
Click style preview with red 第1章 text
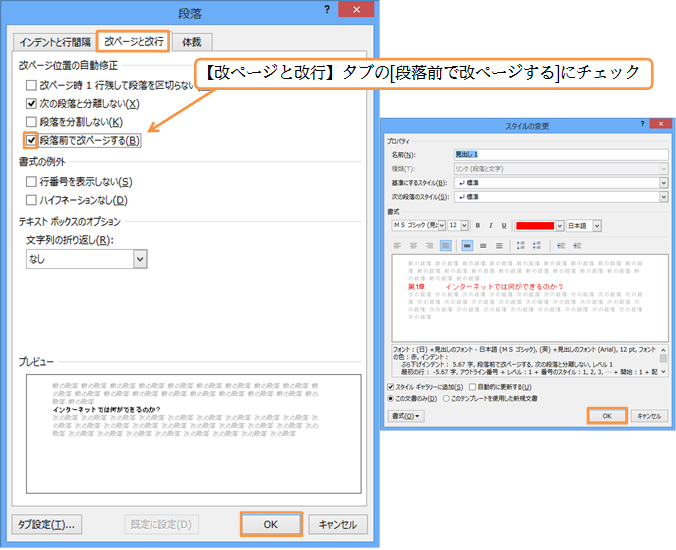tap(530, 298)
